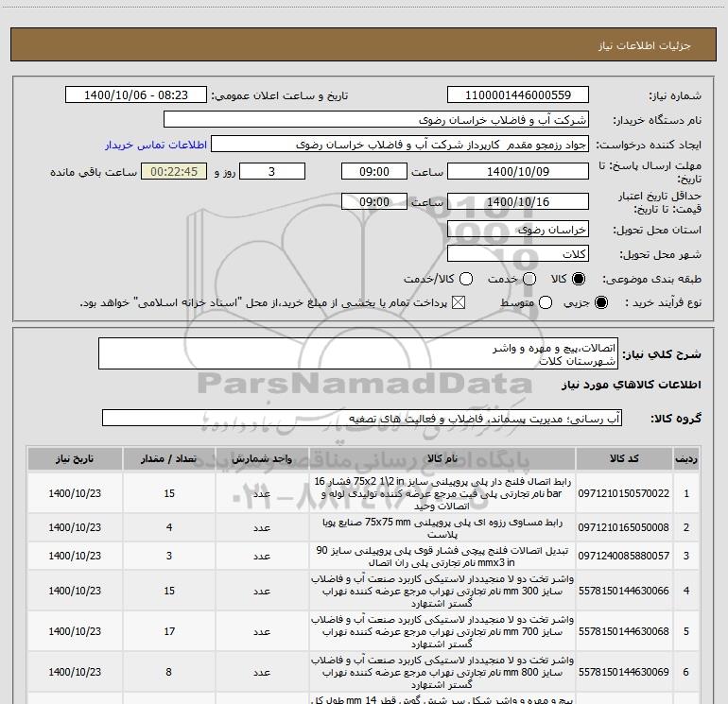Click the buyer name field شرکت آب و فاضلاب
This screenshot has width=728, height=704.
[376, 120]
